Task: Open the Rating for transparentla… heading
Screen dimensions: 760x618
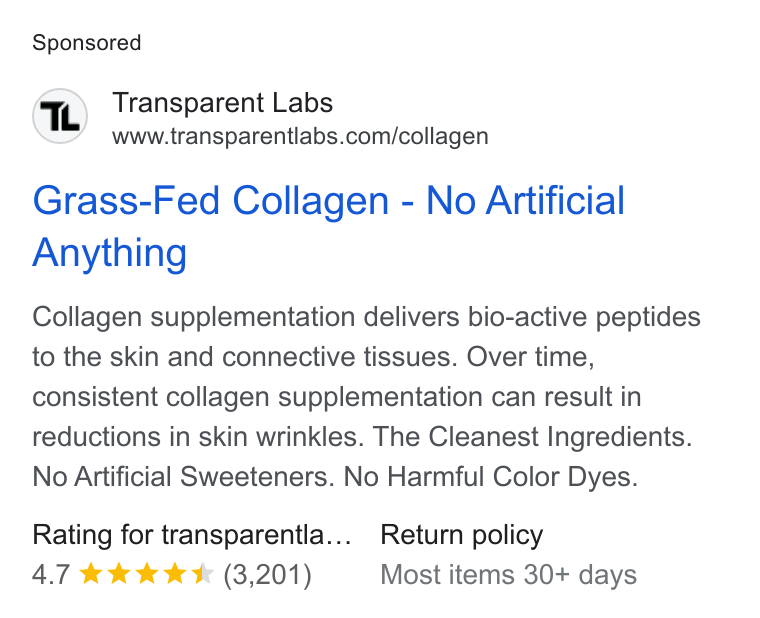Action: coord(192,535)
